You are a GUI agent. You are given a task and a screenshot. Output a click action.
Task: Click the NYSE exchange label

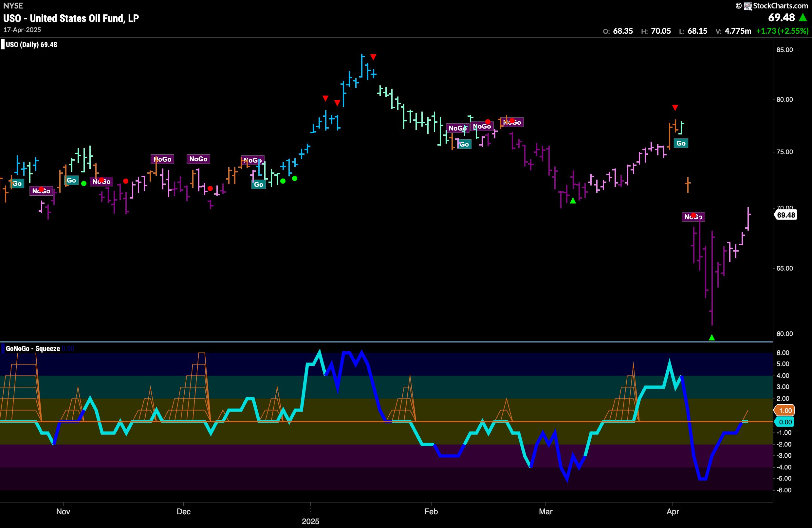click(x=13, y=6)
